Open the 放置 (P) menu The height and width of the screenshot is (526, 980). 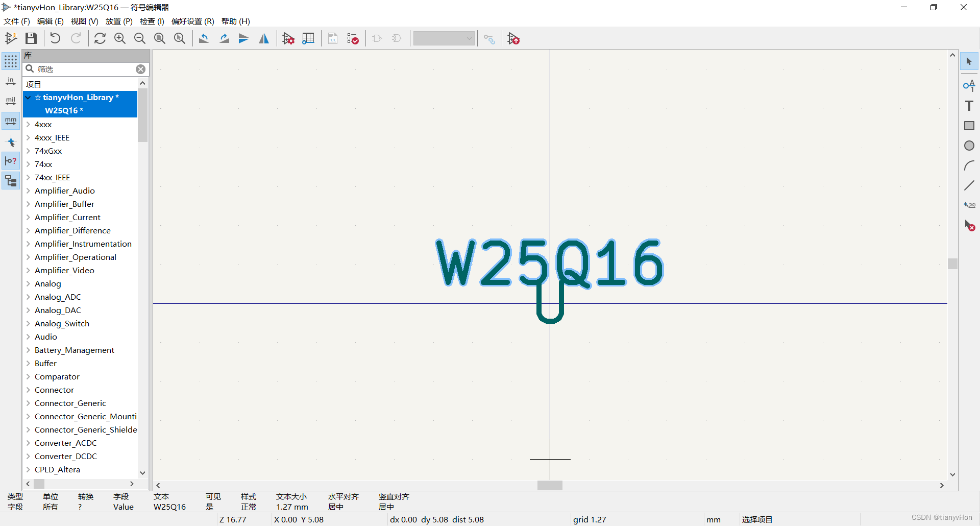[x=119, y=21]
